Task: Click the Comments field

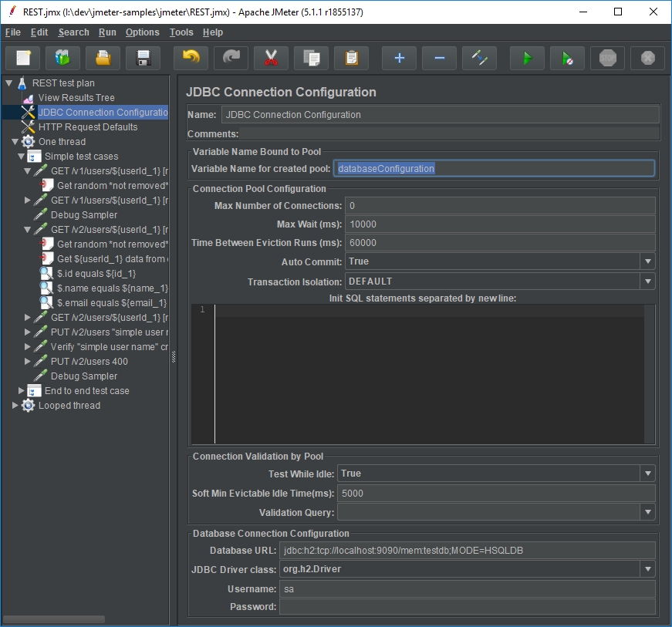Action: pyautogui.click(x=449, y=133)
